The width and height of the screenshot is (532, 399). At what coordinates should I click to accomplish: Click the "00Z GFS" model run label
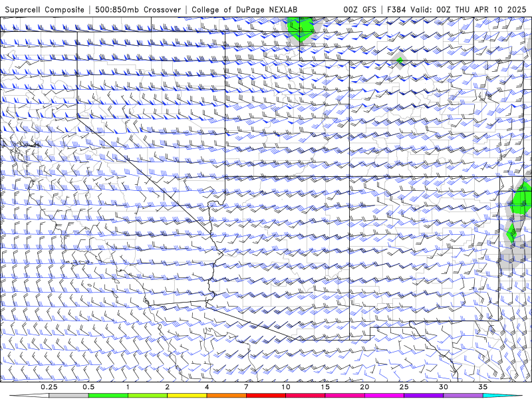pyautogui.click(x=360, y=9)
